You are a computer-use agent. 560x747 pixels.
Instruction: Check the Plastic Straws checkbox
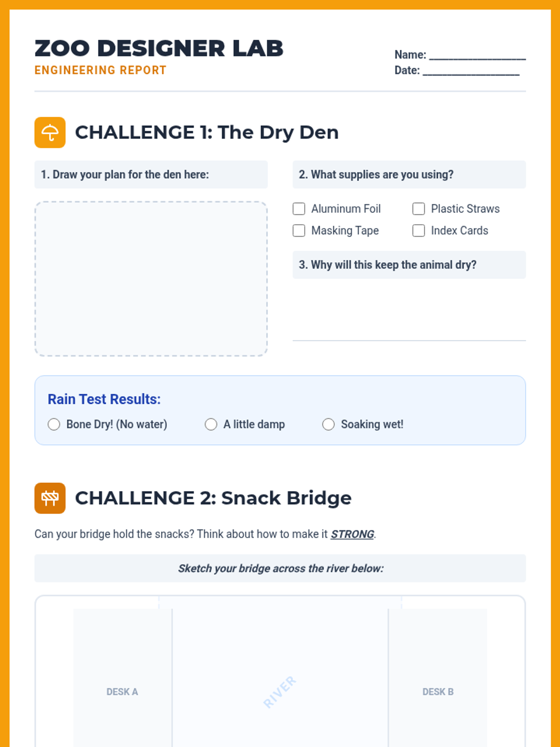419,209
